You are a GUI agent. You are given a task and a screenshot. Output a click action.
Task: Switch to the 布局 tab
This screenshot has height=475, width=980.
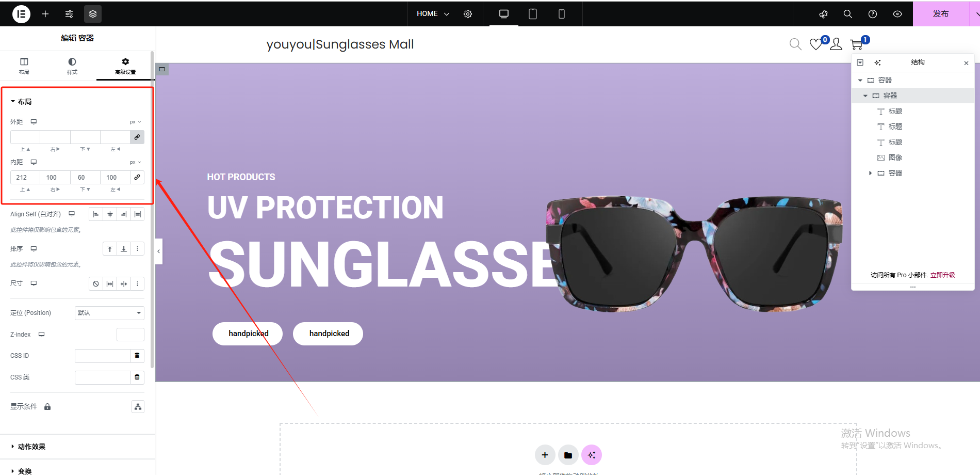click(24, 66)
